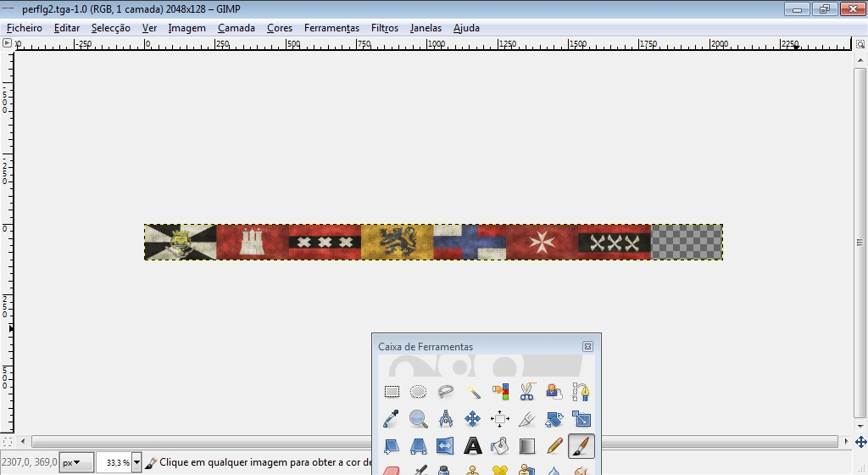Select the Foreground Select tool

coord(554,392)
